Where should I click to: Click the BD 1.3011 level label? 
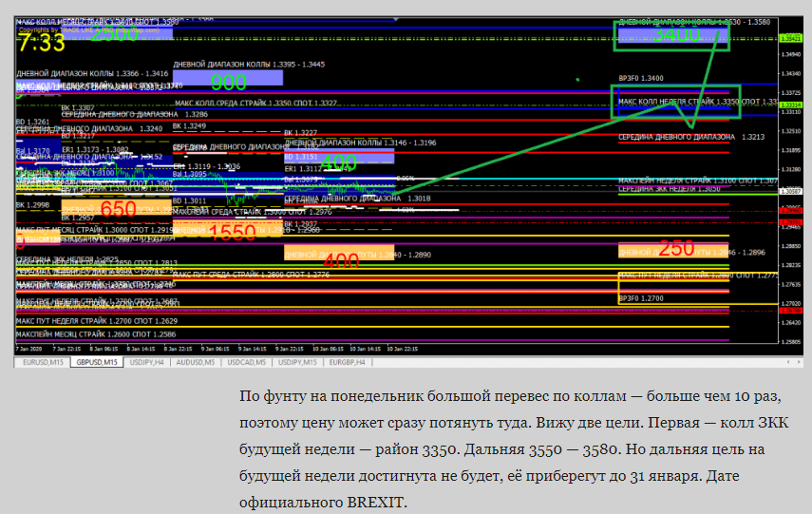[x=189, y=200]
